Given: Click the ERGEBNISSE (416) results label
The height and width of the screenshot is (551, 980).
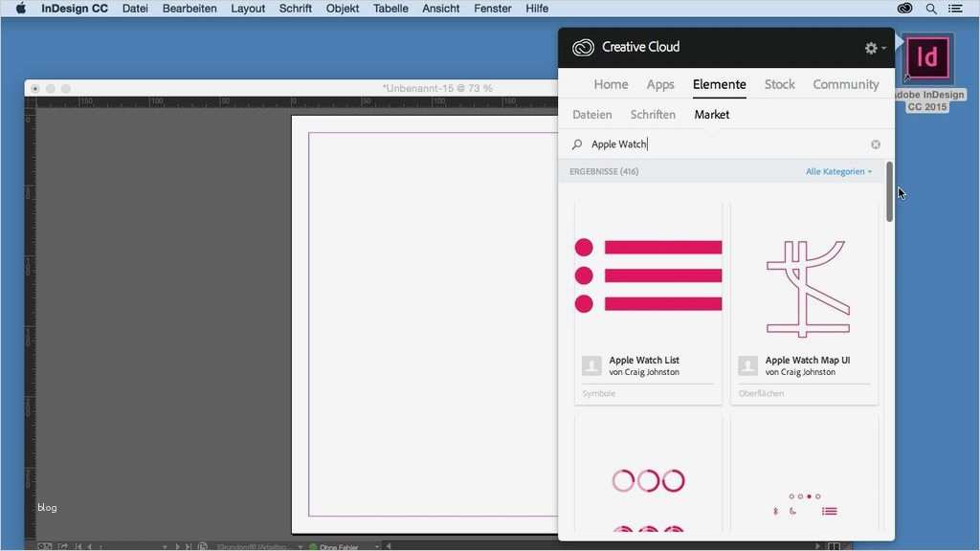Looking at the screenshot, I should point(604,171).
